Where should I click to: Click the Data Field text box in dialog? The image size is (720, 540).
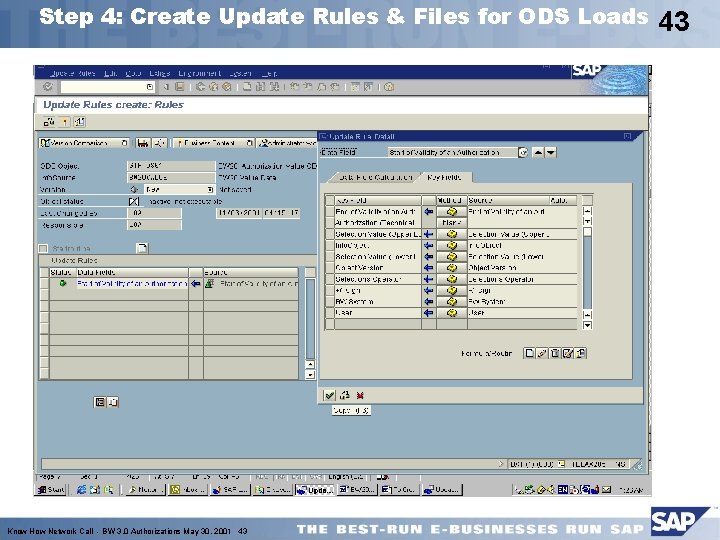pyautogui.click(x=453, y=152)
